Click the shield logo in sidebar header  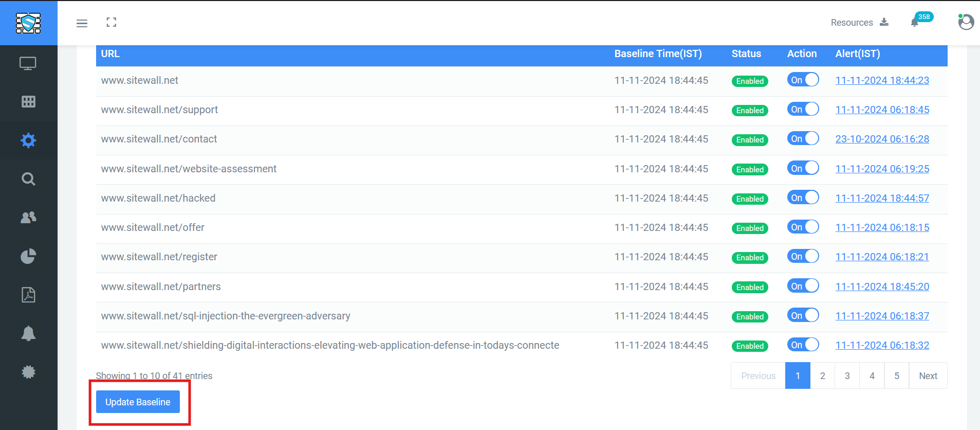click(28, 23)
